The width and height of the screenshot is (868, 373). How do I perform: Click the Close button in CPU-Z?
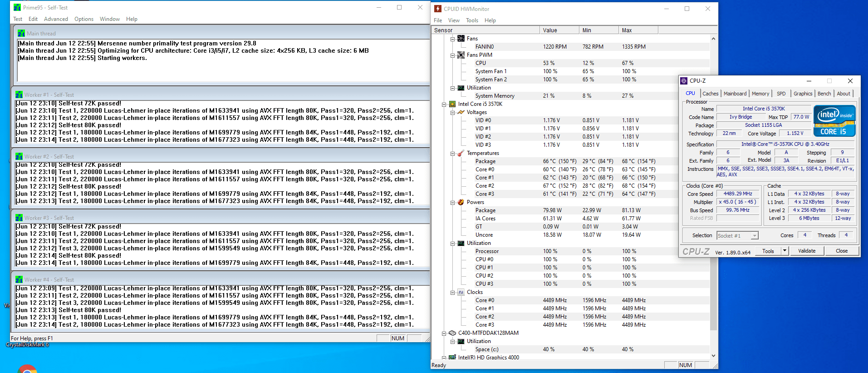(x=842, y=251)
